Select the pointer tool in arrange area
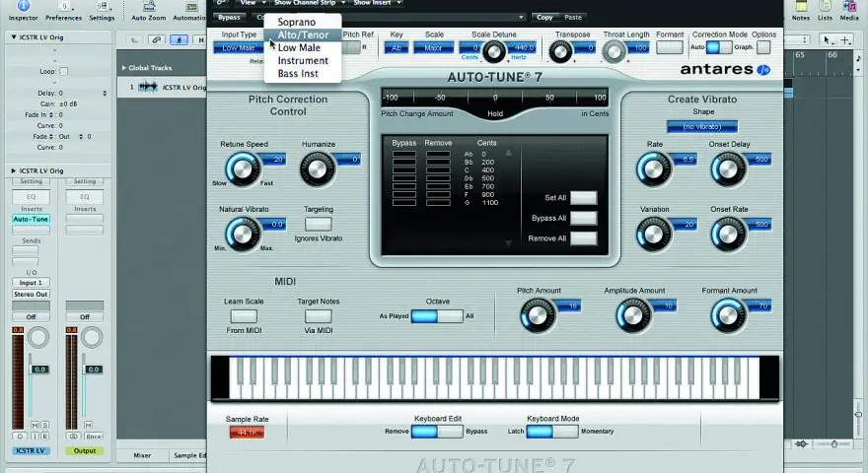The image size is (868, 473). [827, 39]
